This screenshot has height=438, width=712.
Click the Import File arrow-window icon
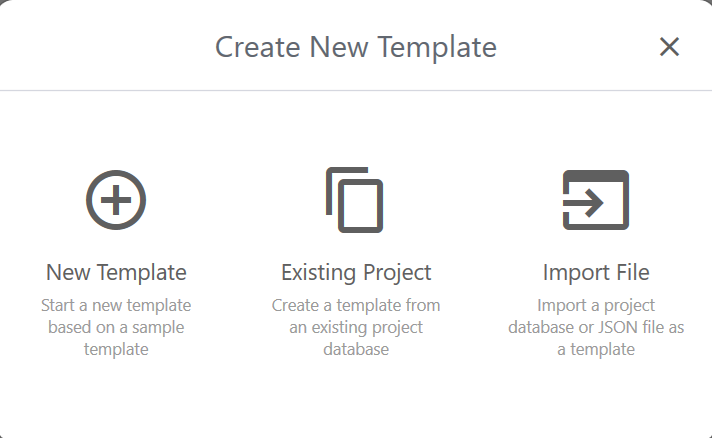click(x=596, y=200)
